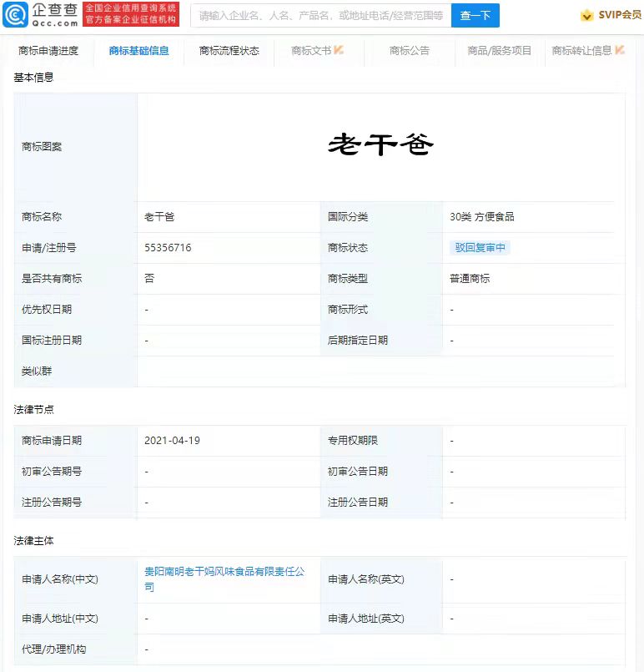This screenshot has width=644, height=672.
Task: Click the 法律节点 section heading
Action: [33, 410]
